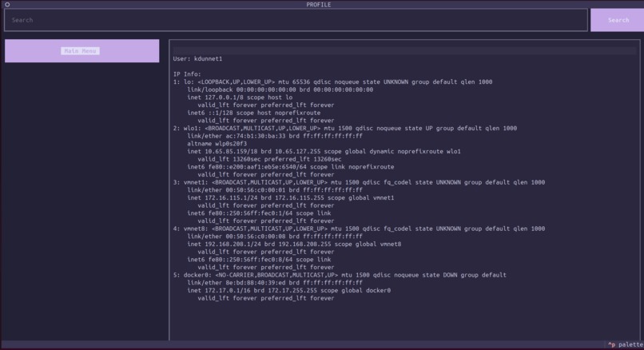Click the 'inet 127.0.0.1/8 scope host lo' line
The width and height of the screenshot is (644, 350).
(x=240, y=97)
